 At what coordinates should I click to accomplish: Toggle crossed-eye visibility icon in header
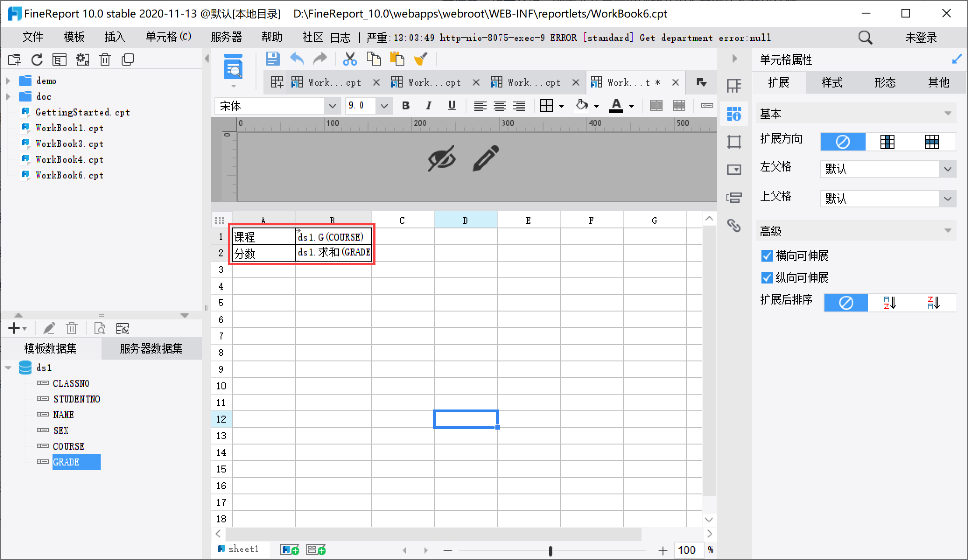[442, 158]
